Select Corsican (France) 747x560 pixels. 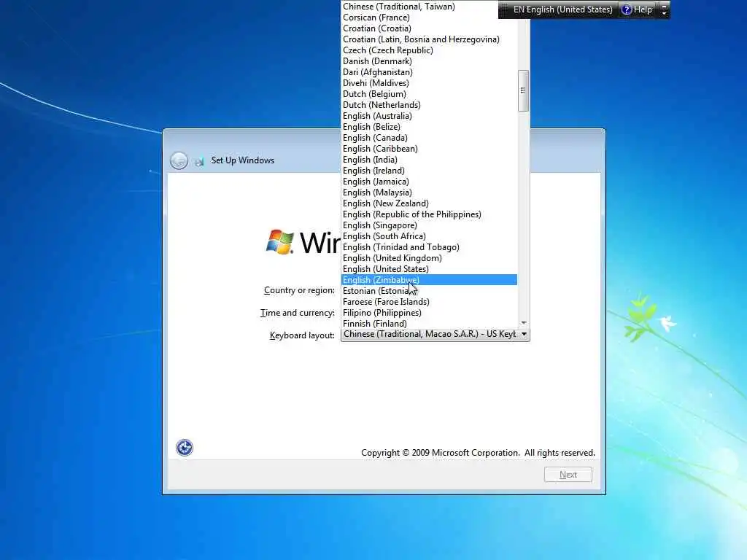pos(429,17)
